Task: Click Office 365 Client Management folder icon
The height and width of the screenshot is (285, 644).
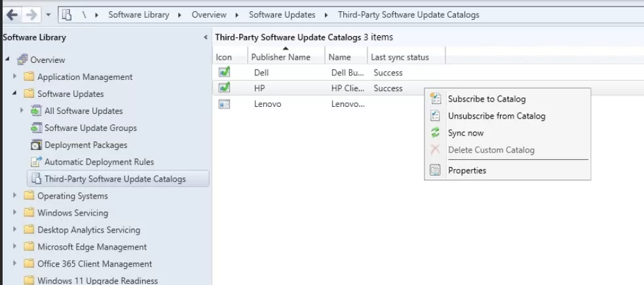Action: (x=29, y=263)
